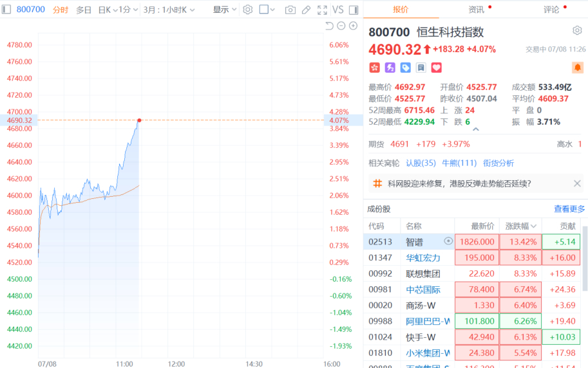Open the notes icon under price

coord(421,68)
